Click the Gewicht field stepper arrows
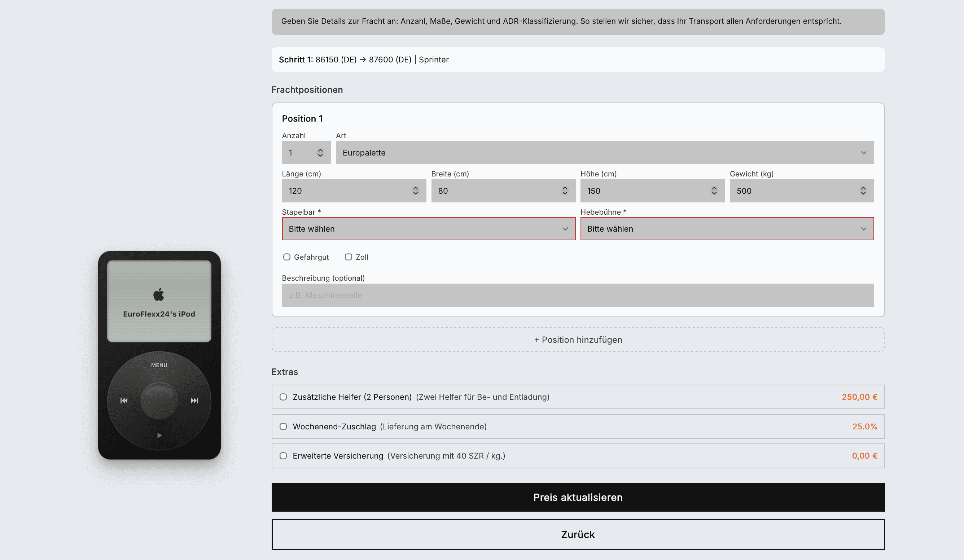 (x=863, y=191)
